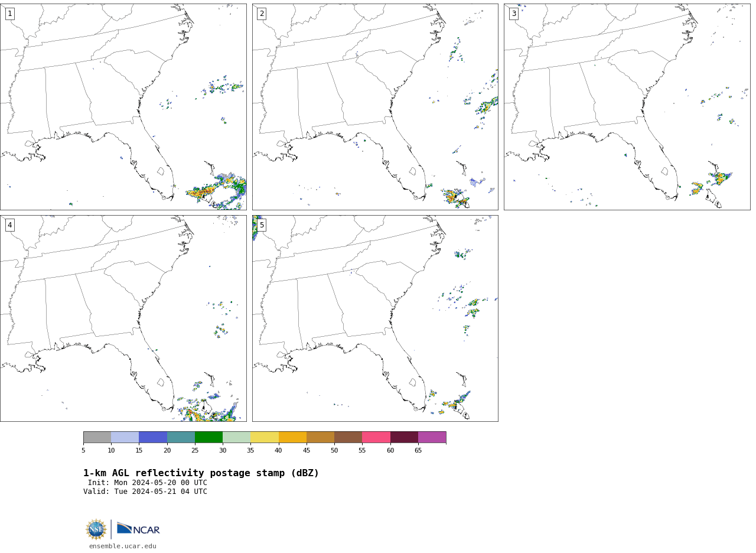Click the colorbar tick label 5

[x=83, y=451]
